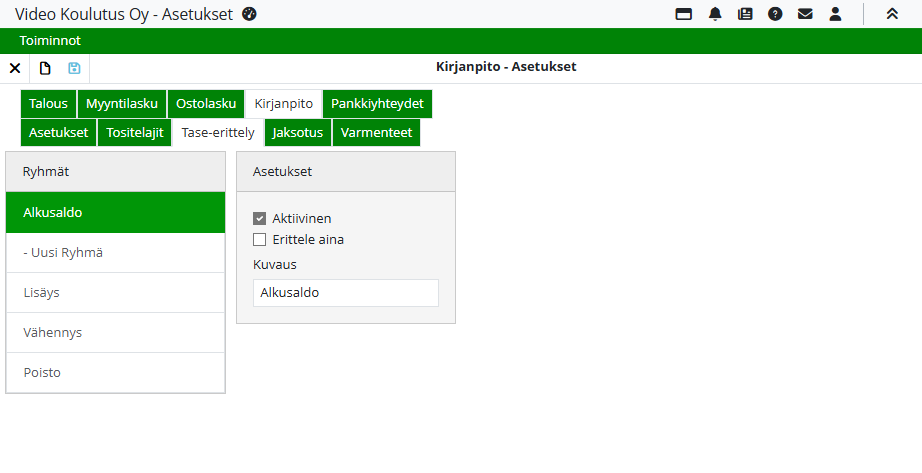Screen dimensions: 922x473
Task: Select the Lisäys group in Ryhmät
Action: [x=115, y=293]
